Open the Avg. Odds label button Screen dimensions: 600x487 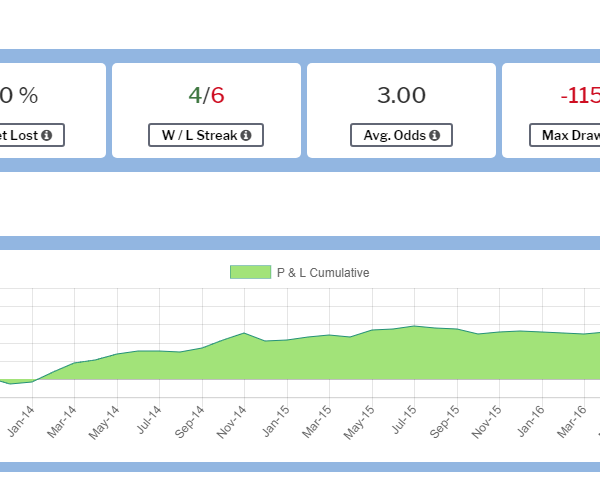401,135
